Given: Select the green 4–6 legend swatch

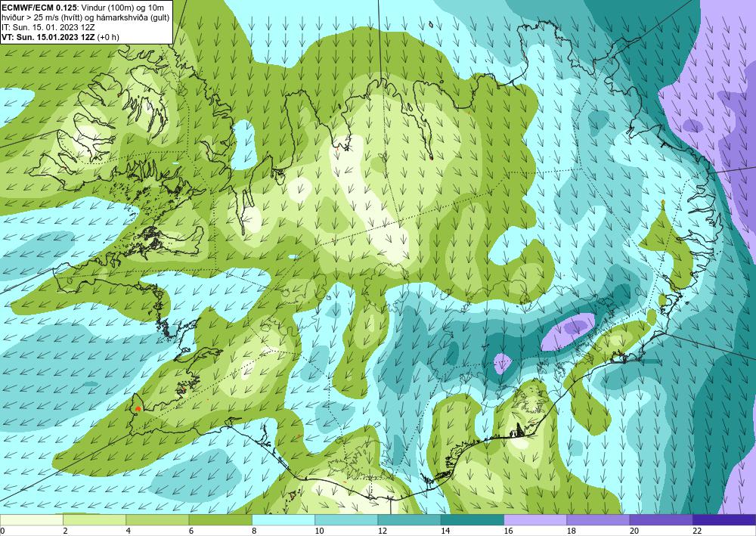Looking at the screenshot, I should (x=157, y=519).
